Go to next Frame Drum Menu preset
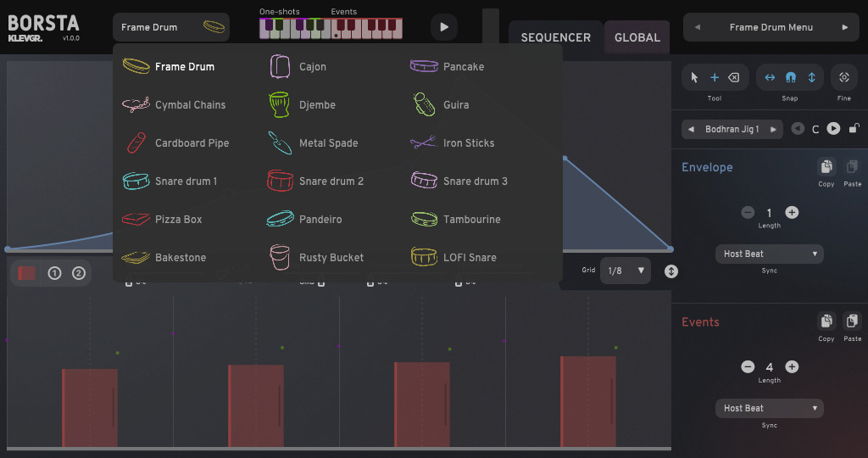868x458 pixels. (845, 27)
